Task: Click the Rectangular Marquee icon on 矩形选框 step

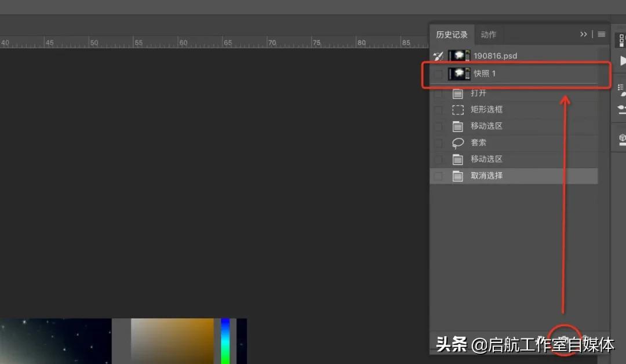Action: pyautogui.click(x=458, y=109)
